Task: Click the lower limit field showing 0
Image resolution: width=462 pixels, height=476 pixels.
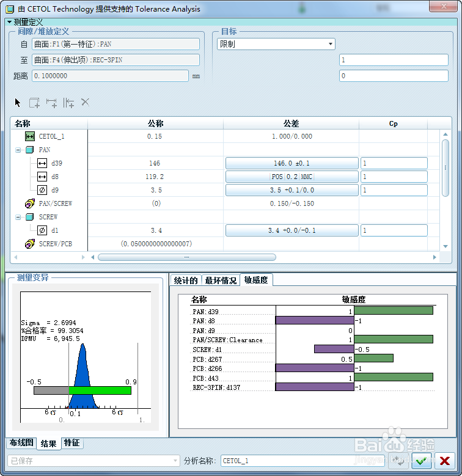Action: click(x=394, y=76)
